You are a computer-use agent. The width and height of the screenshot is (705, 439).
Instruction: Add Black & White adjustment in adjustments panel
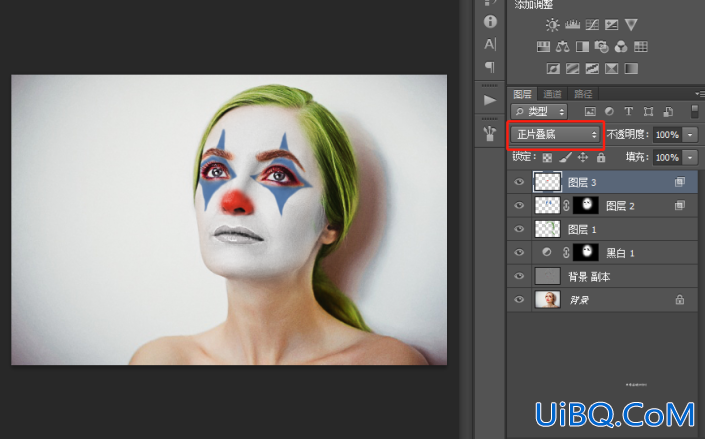(582, 47)
